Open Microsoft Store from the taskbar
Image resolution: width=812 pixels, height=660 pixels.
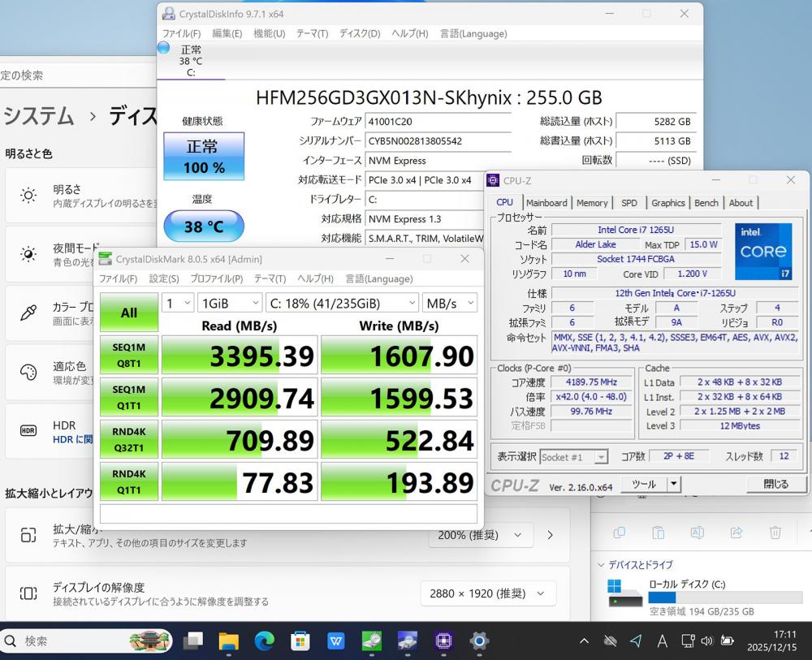click(300, 641)
